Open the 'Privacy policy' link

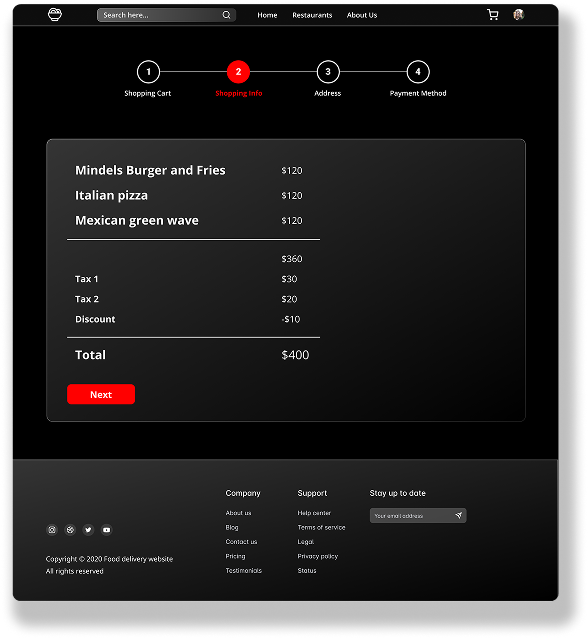pos(318,556)
